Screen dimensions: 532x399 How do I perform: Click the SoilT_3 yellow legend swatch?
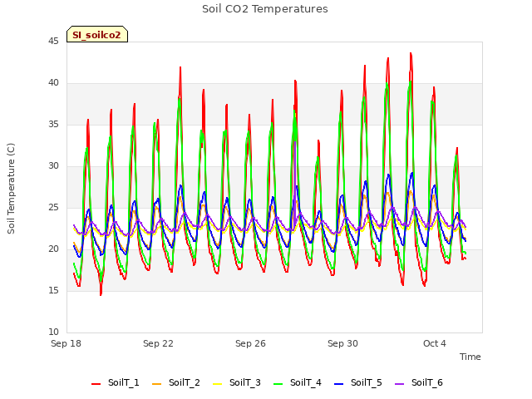pyautogui.click(x=218, y=384)
